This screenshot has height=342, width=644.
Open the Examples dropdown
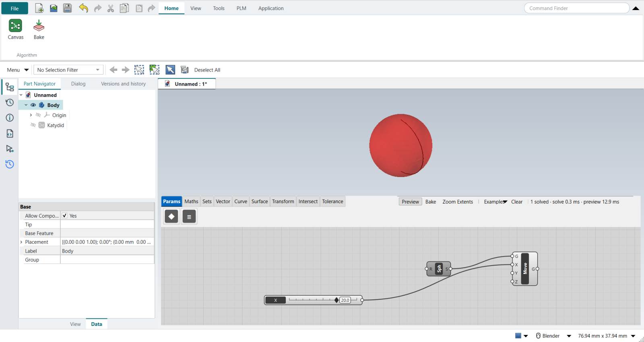coord(495,202)
